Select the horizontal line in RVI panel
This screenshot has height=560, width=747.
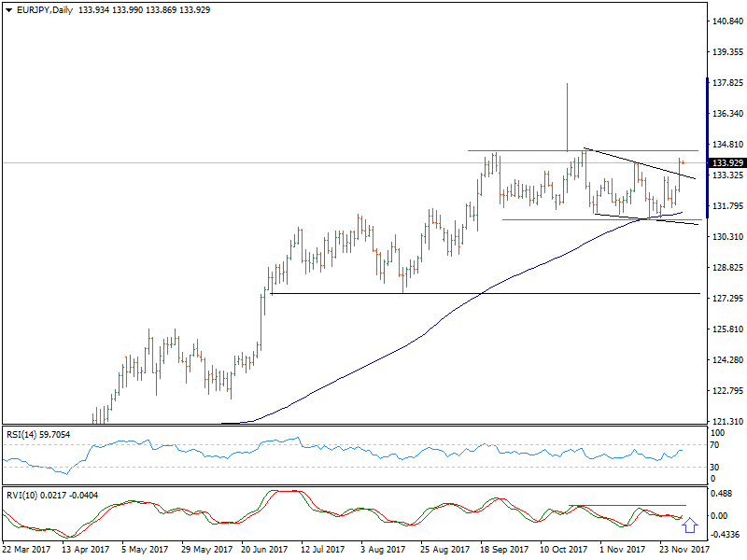[x=626, y=506]
